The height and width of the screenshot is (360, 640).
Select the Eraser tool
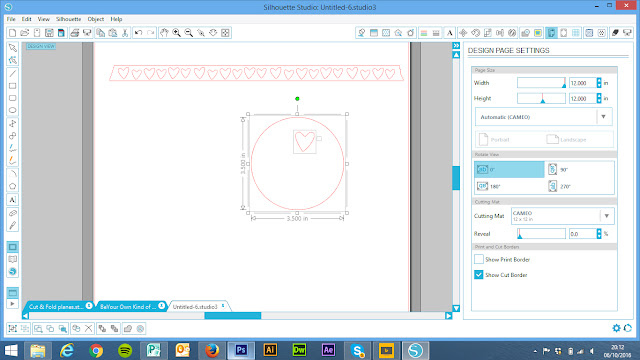click(x=13, y=213)
